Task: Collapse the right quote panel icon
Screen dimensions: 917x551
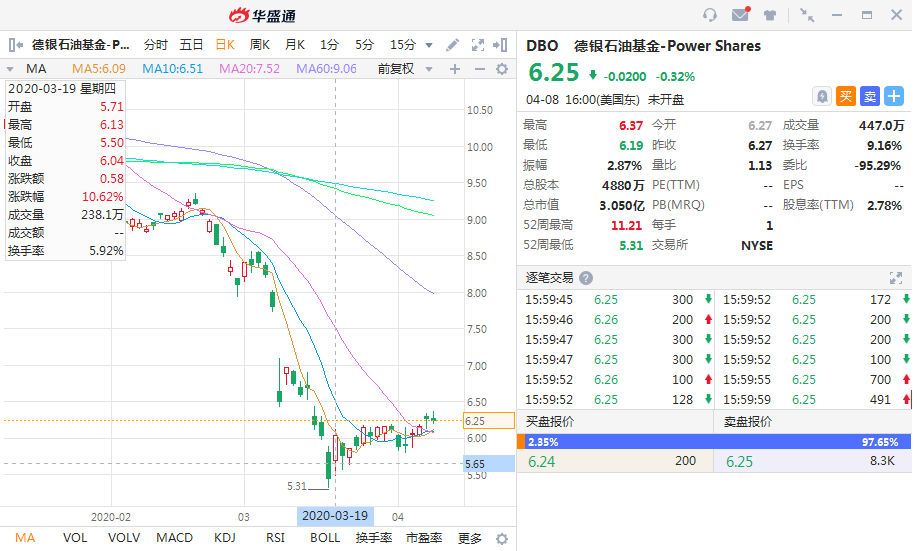Action: click(501, 45)
